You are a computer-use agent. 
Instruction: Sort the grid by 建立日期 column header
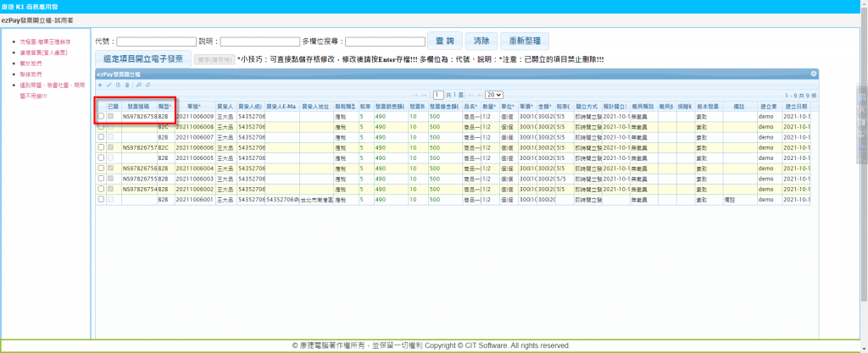pyautogui.click(x=796, y=106)
